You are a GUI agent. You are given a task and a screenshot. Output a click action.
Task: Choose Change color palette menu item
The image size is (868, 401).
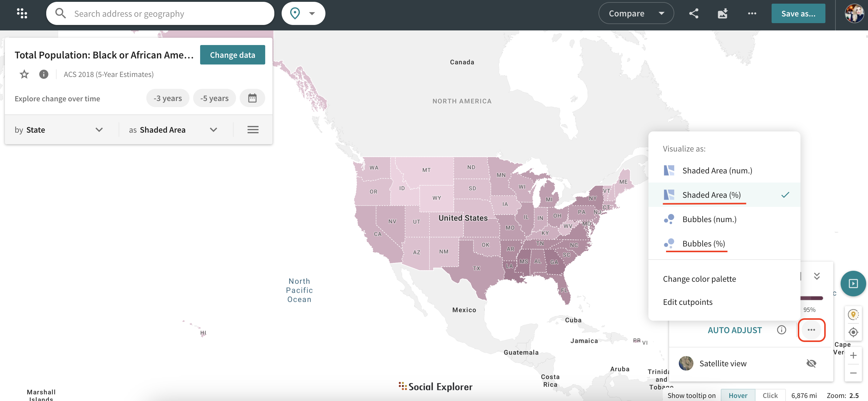[699, 279]
